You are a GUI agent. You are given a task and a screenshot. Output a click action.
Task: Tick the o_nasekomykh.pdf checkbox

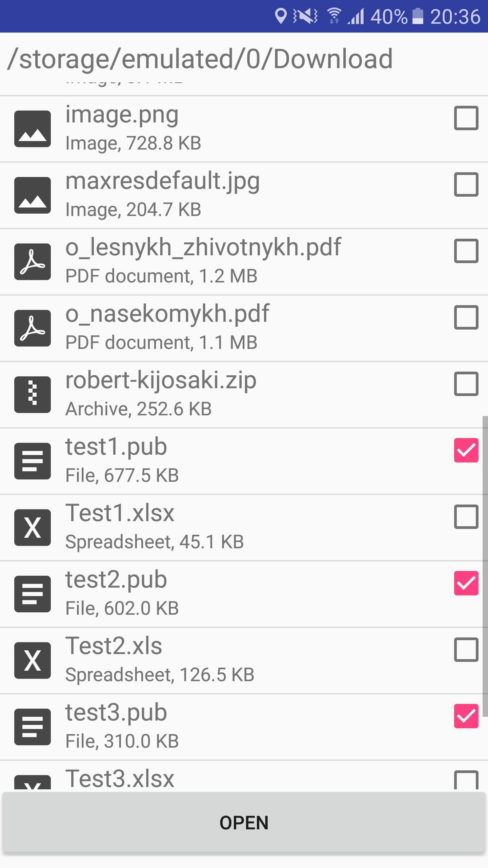point(466,317)
